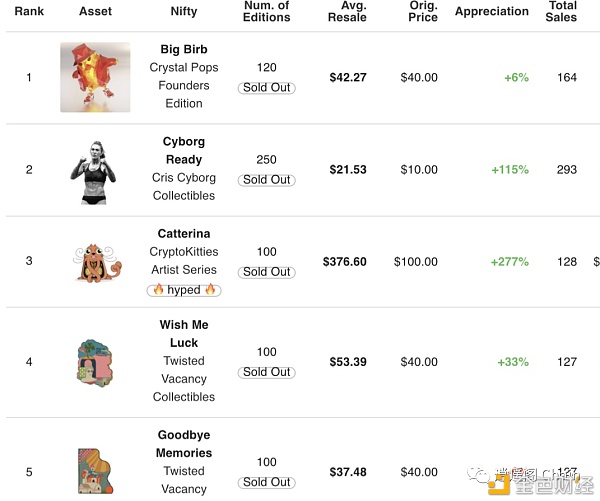This screenshot has height=501, width=600.
Task: Sort the table by Appreciation header
Action: coord(492,11)
